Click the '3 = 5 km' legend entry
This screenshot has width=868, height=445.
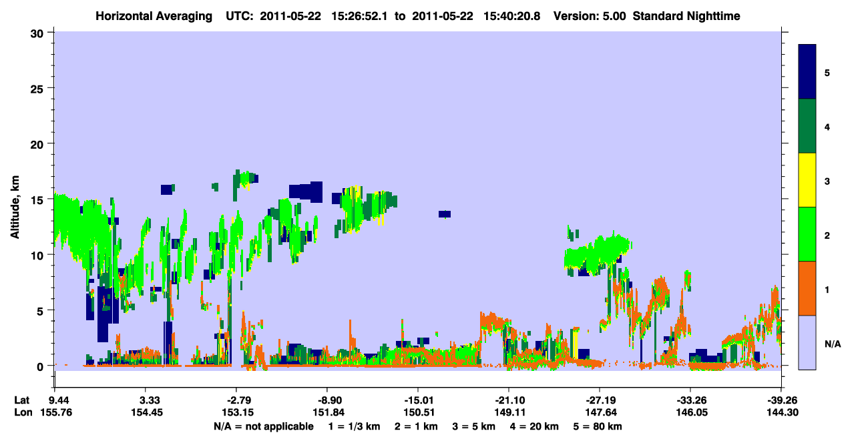click(474, 426)
